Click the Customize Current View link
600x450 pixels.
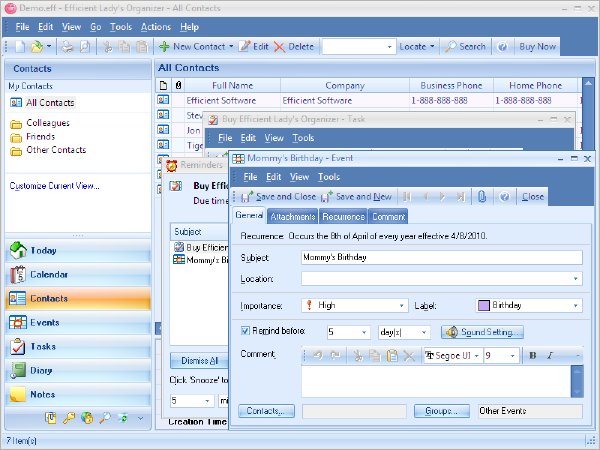pyautogui.click(x=54, y=186)
